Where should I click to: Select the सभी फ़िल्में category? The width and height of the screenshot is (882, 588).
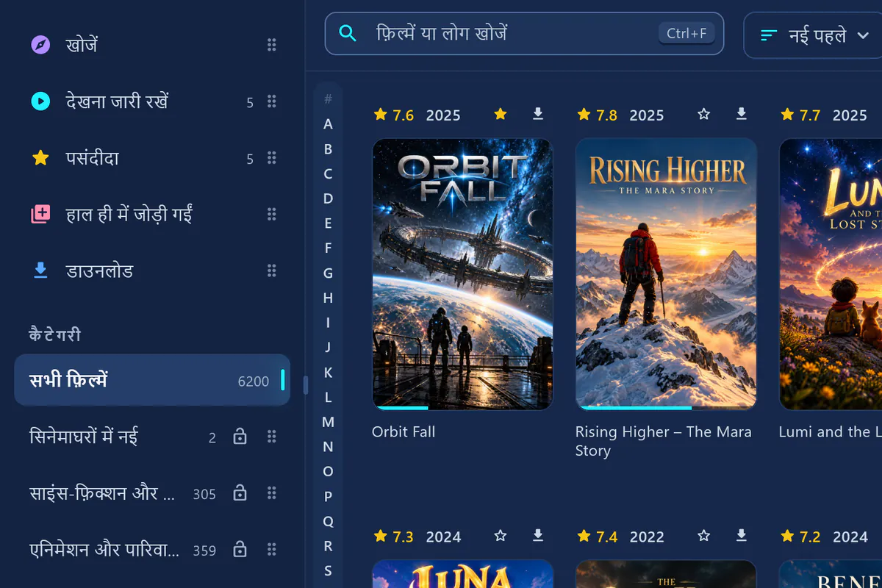[152, 381]
